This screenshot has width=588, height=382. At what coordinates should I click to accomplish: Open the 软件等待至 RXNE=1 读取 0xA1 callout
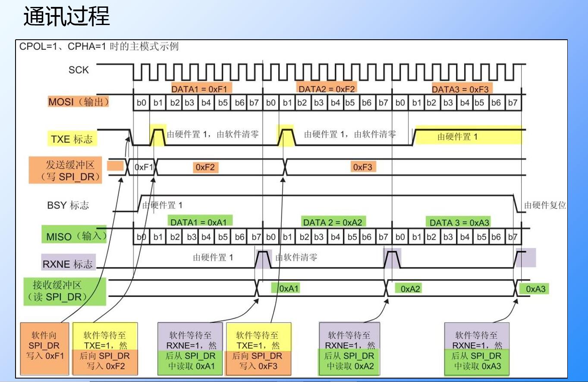(x=192, y=348)
